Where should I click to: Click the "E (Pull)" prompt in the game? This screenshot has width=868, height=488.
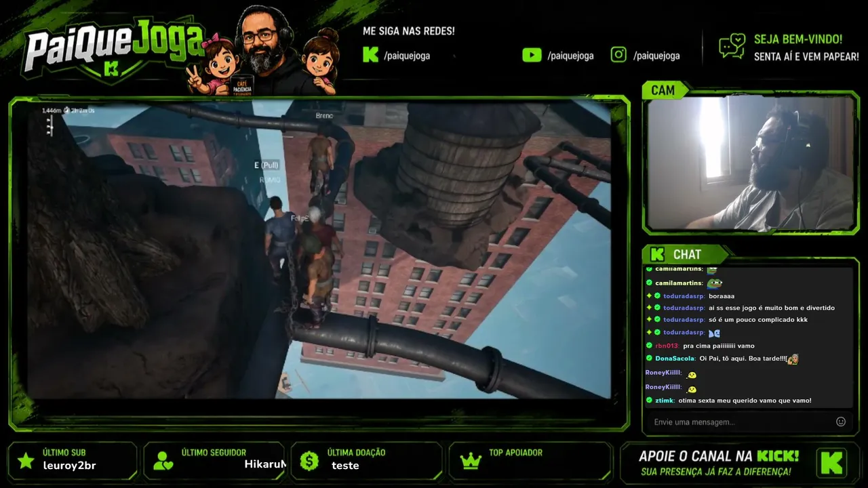(266, 165)
